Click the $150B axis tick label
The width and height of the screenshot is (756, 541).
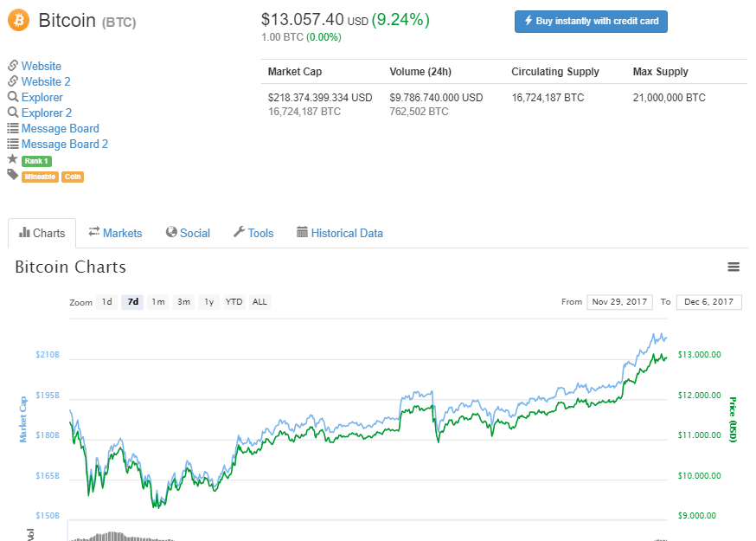48,516
